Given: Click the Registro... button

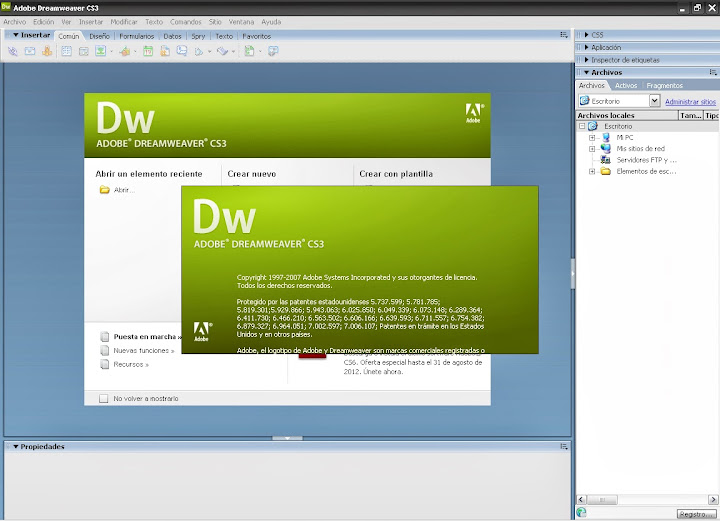Looking at the screenshot, I should pyautogui.click(x=697, y=514).
